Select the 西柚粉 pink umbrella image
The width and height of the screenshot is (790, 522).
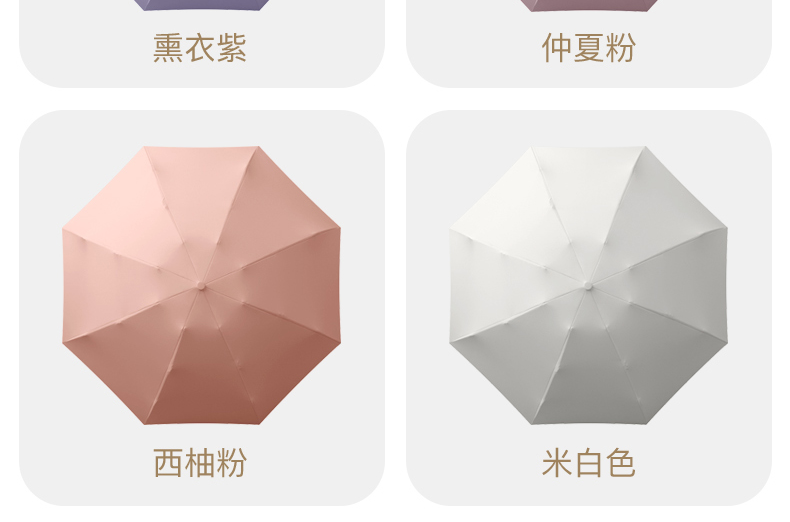[201, 285]
